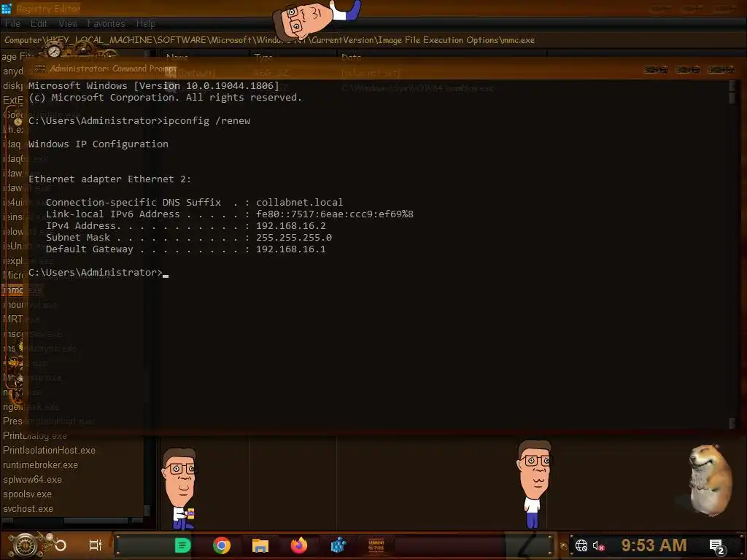This screenshot has height=560, width=747.
Task: Open the taskbar search circle icon
Action: point(61,545)
